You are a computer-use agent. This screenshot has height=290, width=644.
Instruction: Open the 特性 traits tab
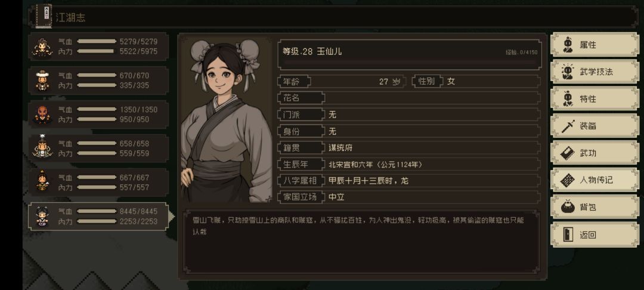pos(595,99)
